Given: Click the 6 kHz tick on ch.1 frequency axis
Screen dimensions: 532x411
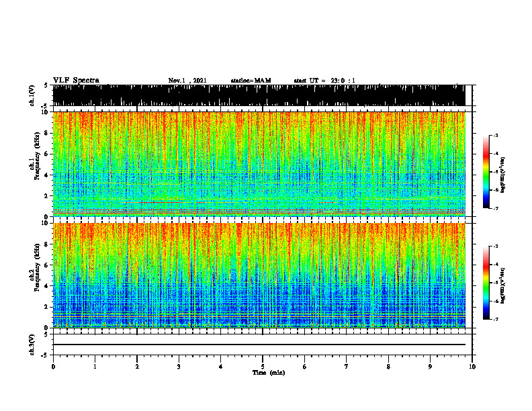Looking at the screenshot, I should 47,154.
